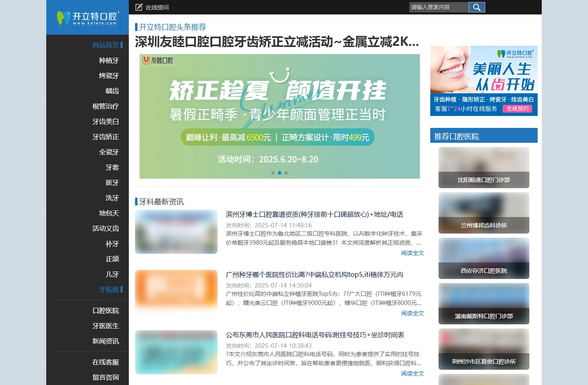Click 阅读全文 for 广州种牙 article

413,313
